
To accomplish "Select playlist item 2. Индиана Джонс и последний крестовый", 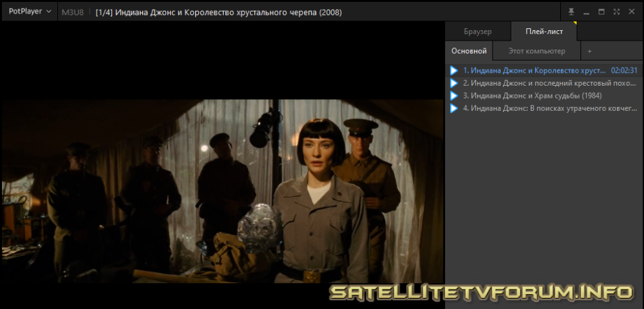I will coord(544,83).
